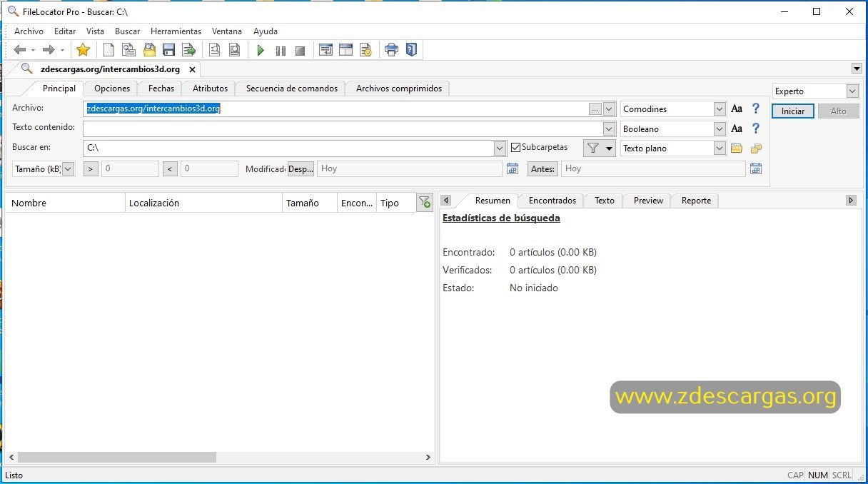Uncheck the Subcarpetas checkbox
868x484 pixels.
(x=516, y=148)
